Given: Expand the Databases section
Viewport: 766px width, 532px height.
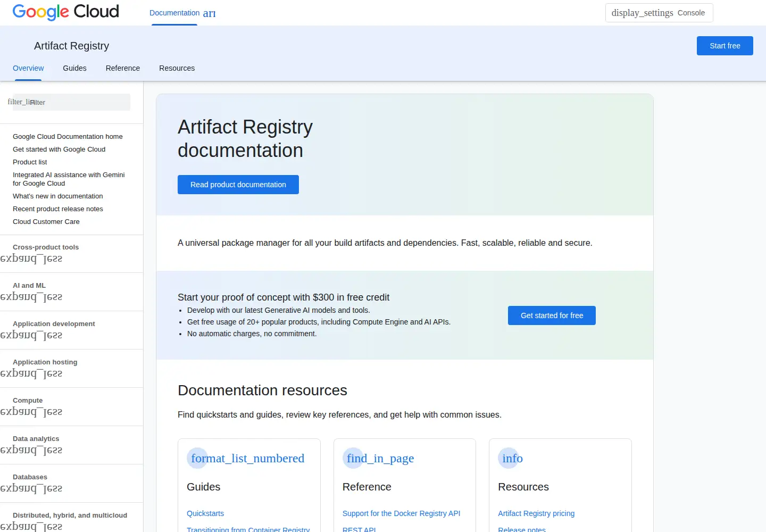Looking at the screenshot, I should coord(31,488).
